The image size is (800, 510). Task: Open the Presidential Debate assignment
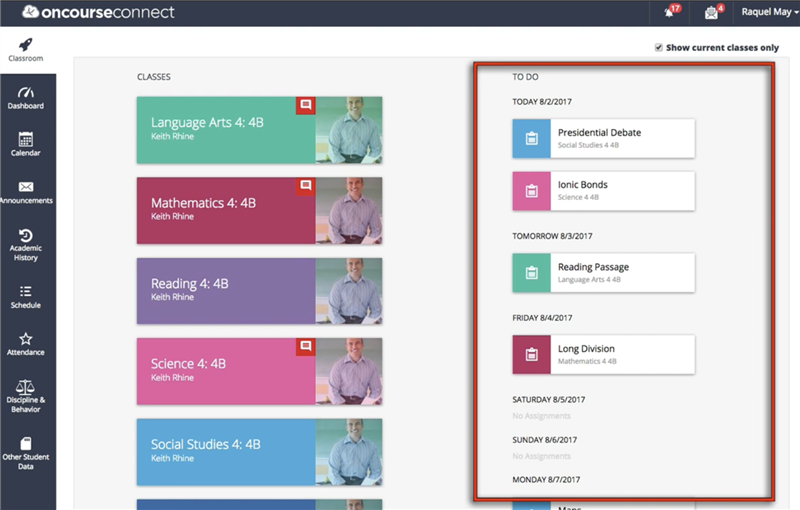(x=604, y=138)
